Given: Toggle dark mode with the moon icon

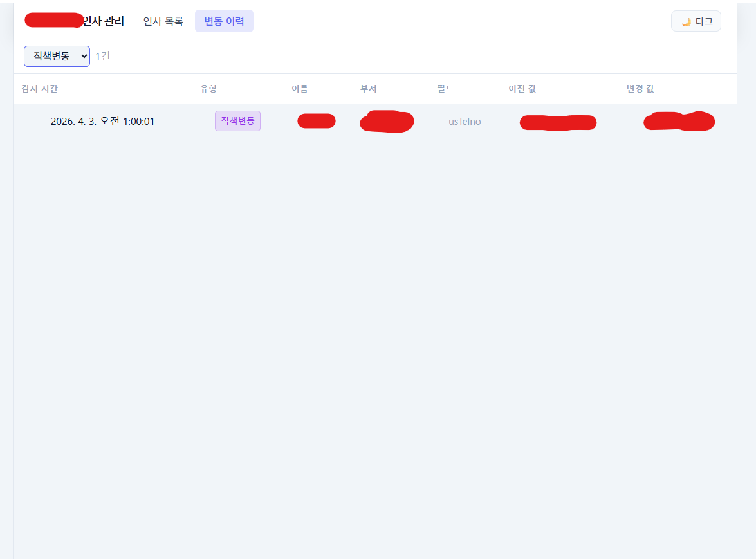Looking at the screenshot, I should click(696, 21).
